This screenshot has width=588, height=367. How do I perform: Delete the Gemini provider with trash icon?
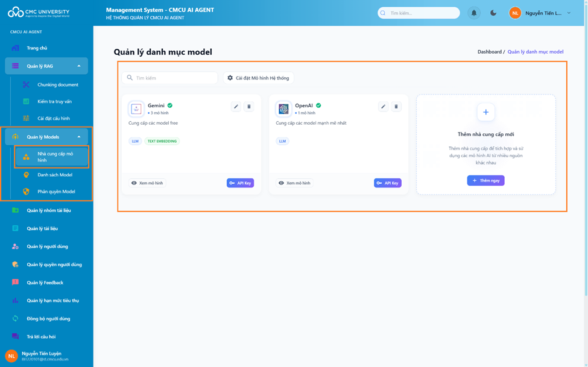[249, 107]
